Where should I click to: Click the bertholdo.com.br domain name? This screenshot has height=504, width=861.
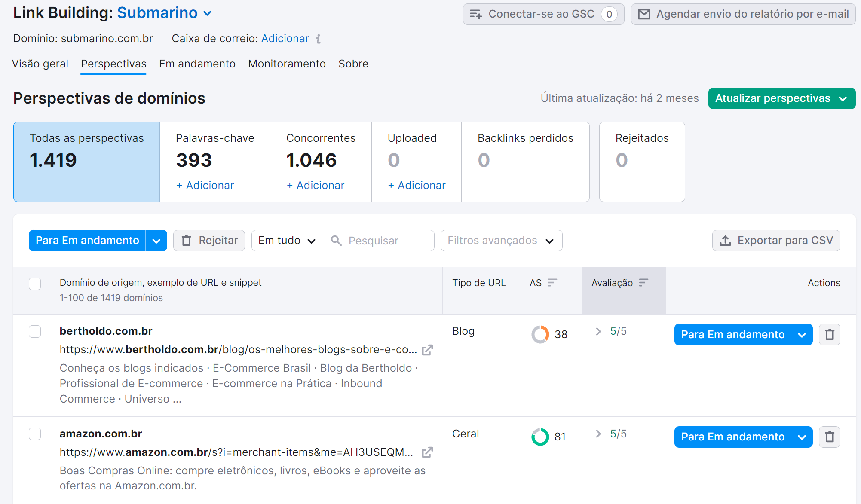[106, 331]
